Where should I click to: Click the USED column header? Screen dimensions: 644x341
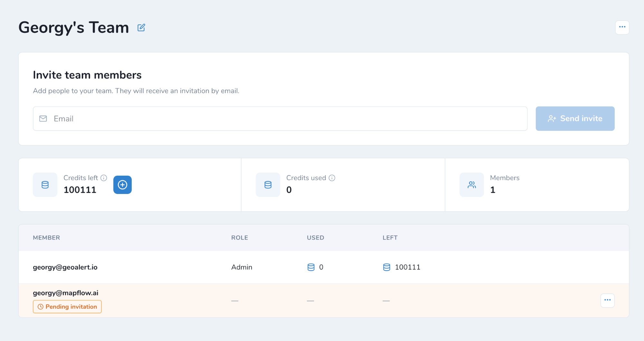(315, 238)
